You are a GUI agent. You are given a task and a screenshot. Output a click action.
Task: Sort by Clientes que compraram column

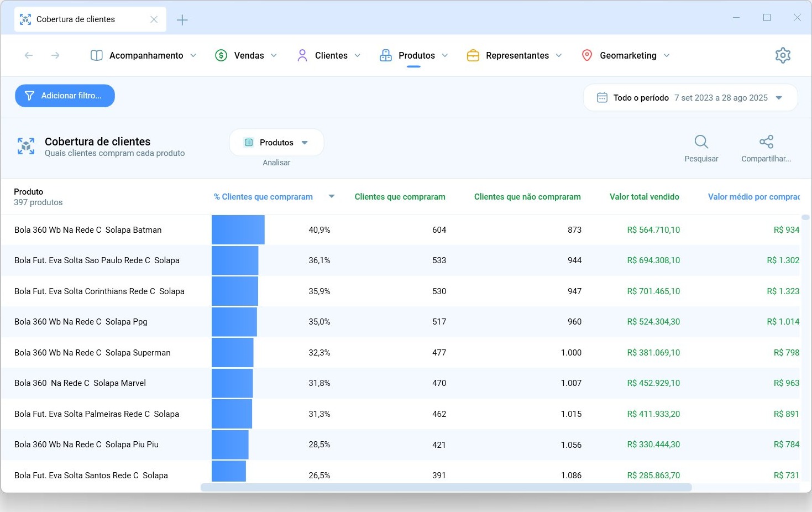click(400, 197)
